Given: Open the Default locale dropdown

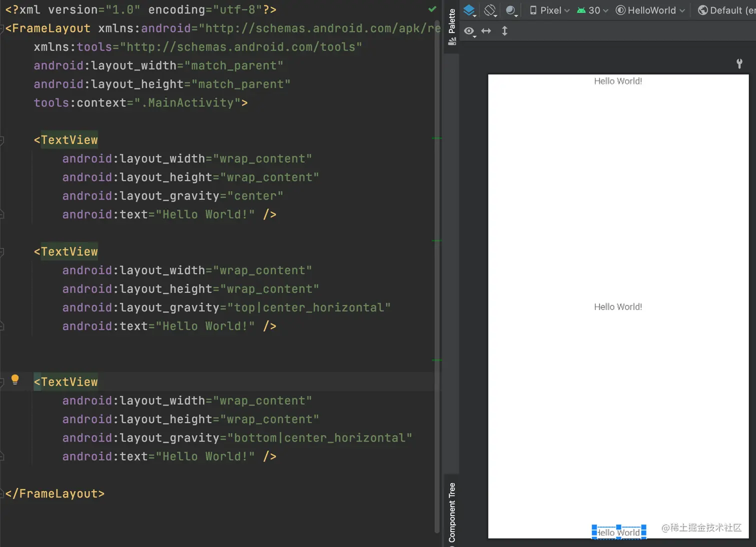Looking at the screenshot, I should pyautogui.click(x=726, y=10).
